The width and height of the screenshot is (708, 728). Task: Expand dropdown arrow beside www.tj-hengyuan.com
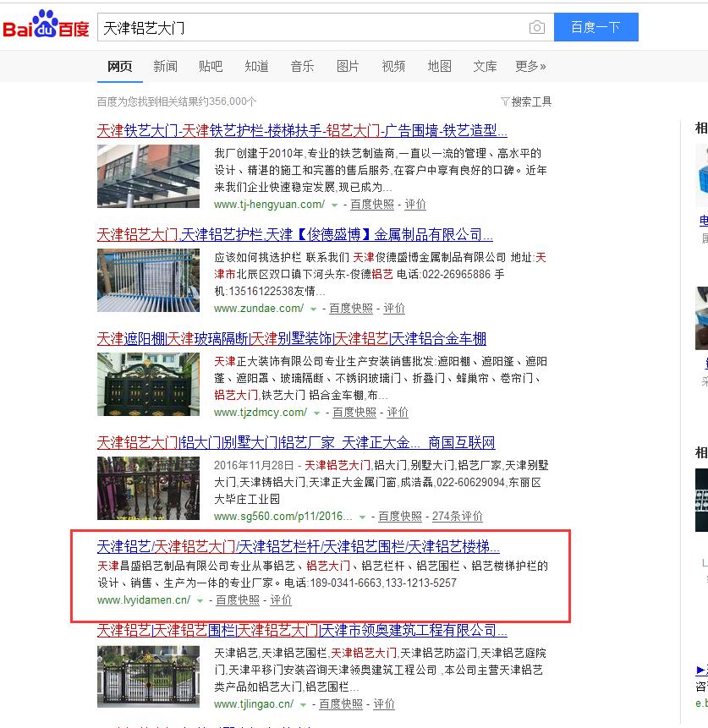334,205
